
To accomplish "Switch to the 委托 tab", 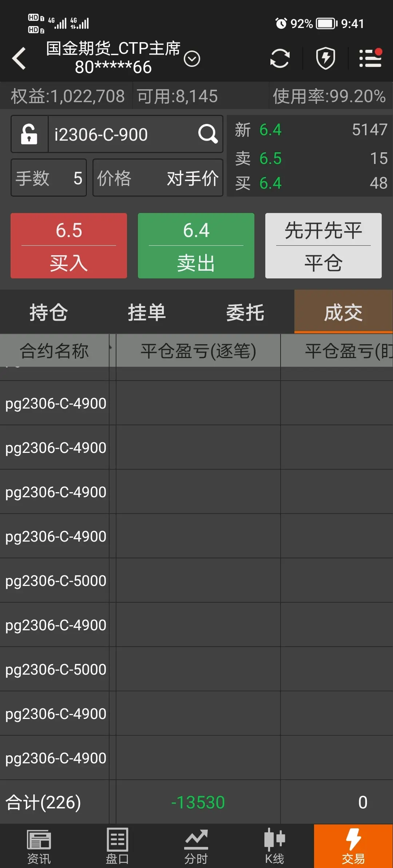I will (245, 312).
